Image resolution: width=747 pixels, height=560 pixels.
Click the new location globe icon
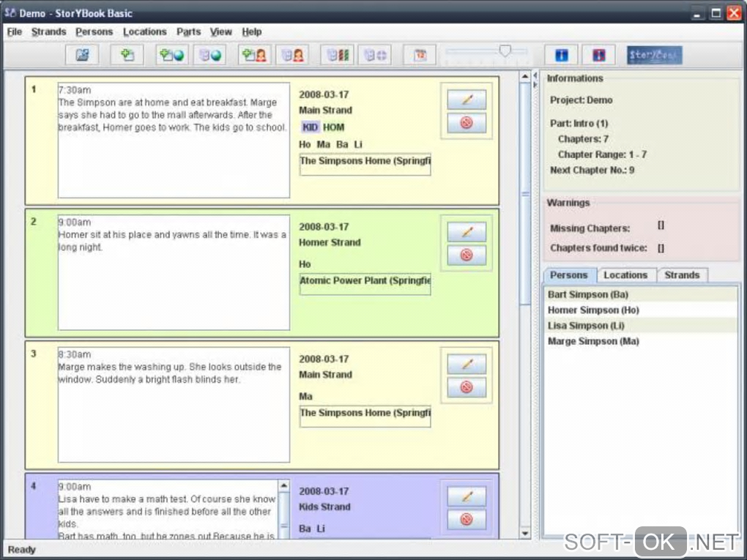pyautogui.click(x=172, y=55)
